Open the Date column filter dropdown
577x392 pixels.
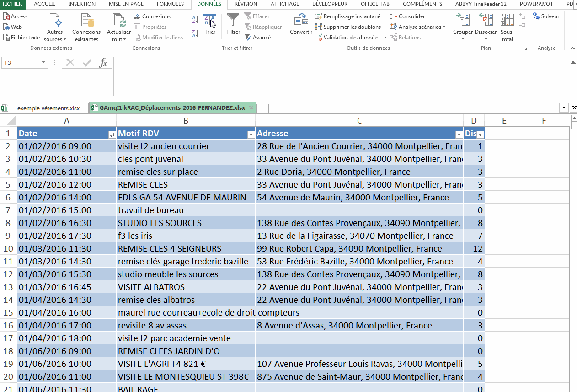pos(112,134)
